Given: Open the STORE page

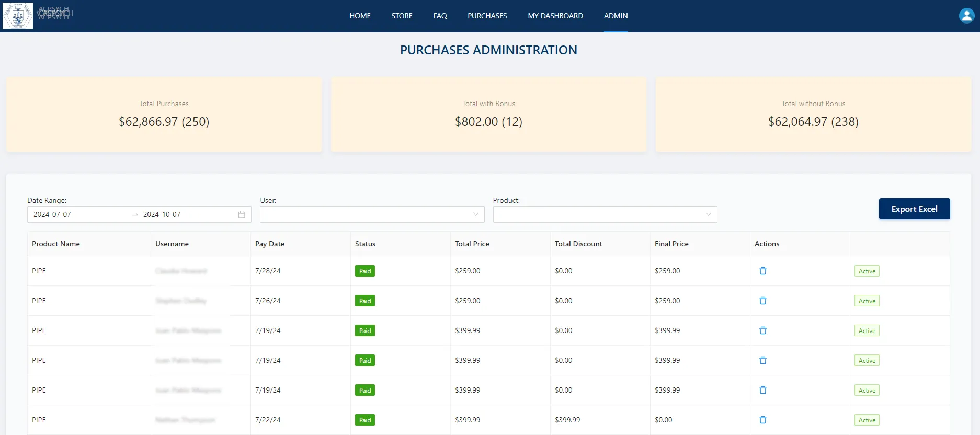Looking at the screenshot, I should coord(402,16).
